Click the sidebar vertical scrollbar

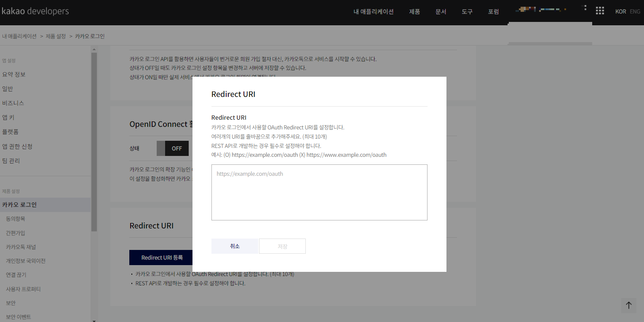click(94, 142)
